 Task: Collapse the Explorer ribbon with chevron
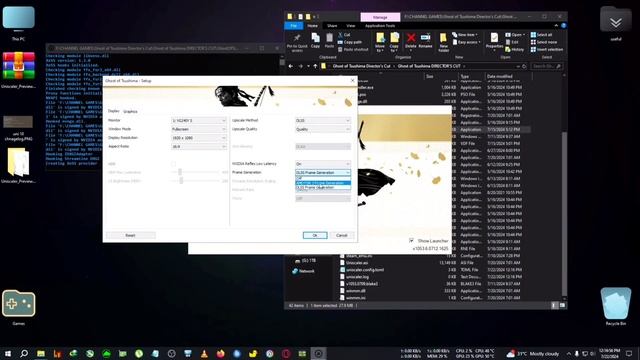[556, 25]
